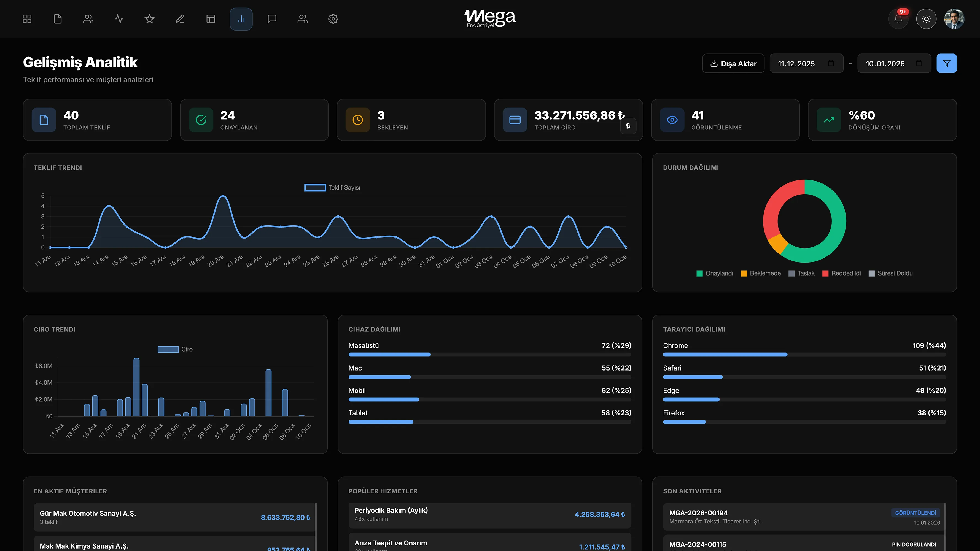Open the user profile avatar

954,19
